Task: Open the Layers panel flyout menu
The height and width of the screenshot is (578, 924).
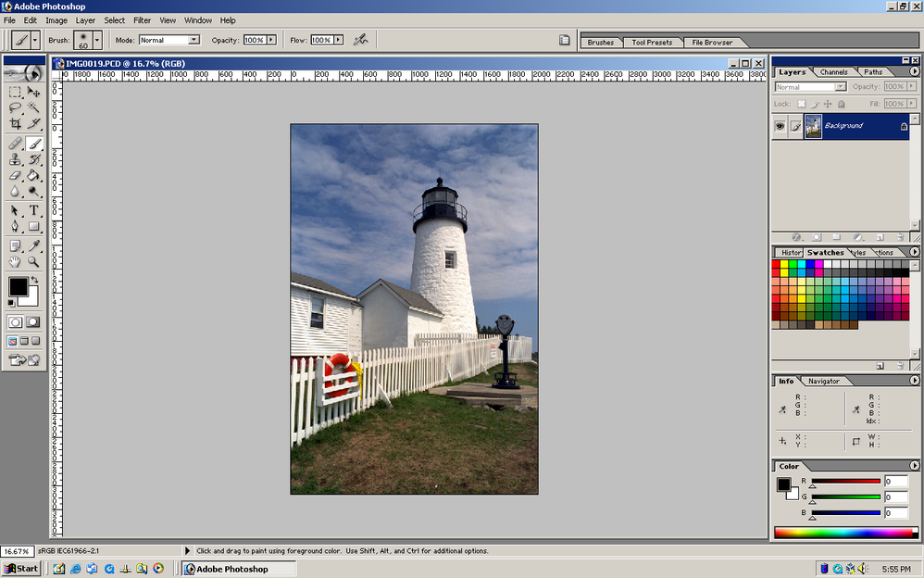Action: point(914,71)
